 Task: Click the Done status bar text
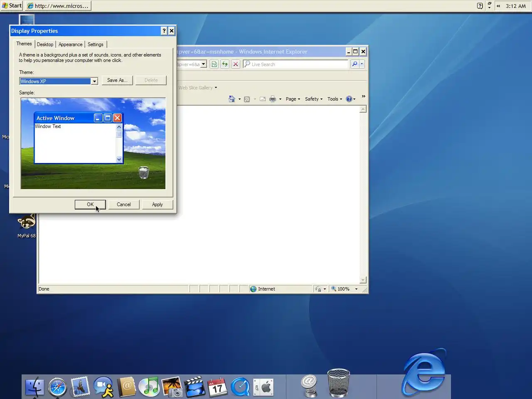point(44,289)
